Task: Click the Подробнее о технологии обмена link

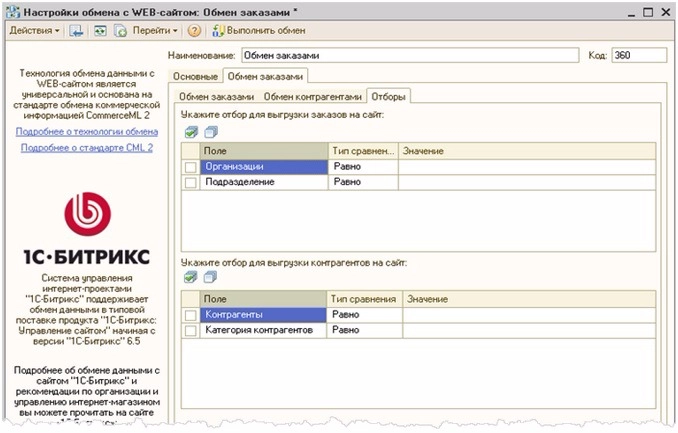Action: pos(87,131)
